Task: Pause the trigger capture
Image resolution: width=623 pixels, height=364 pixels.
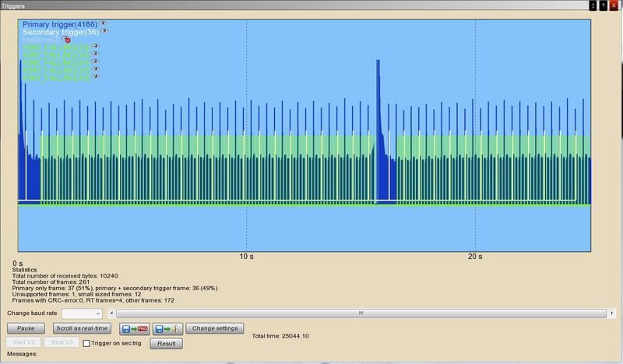Action: tap(26, 328)
